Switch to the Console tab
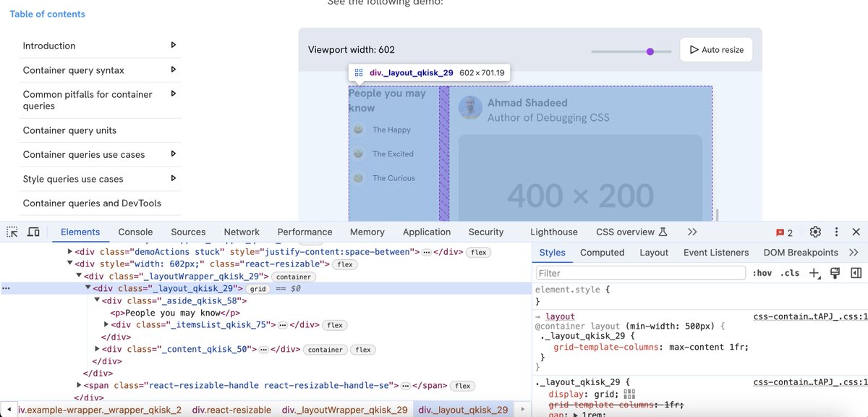 pos(135,232)
